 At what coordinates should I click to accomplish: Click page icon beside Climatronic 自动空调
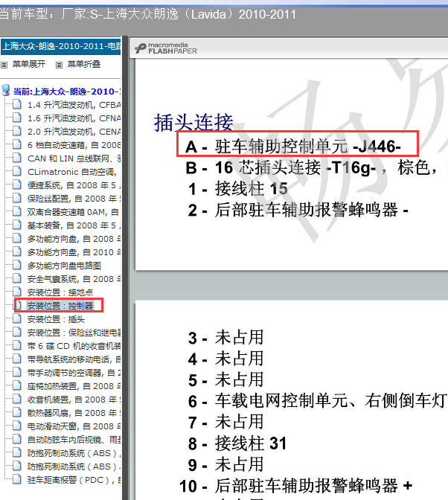tap(17, 171)
